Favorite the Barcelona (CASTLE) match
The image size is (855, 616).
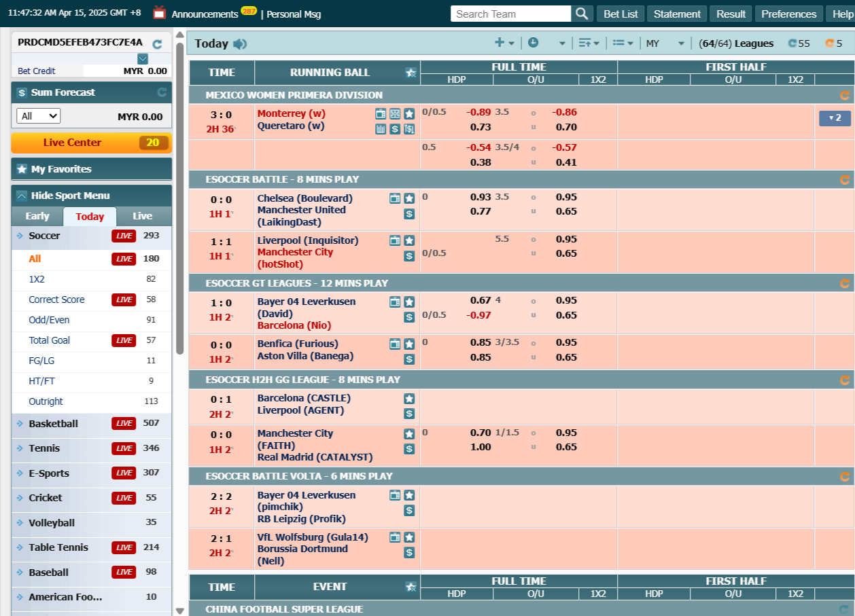(x=409, y=399)
